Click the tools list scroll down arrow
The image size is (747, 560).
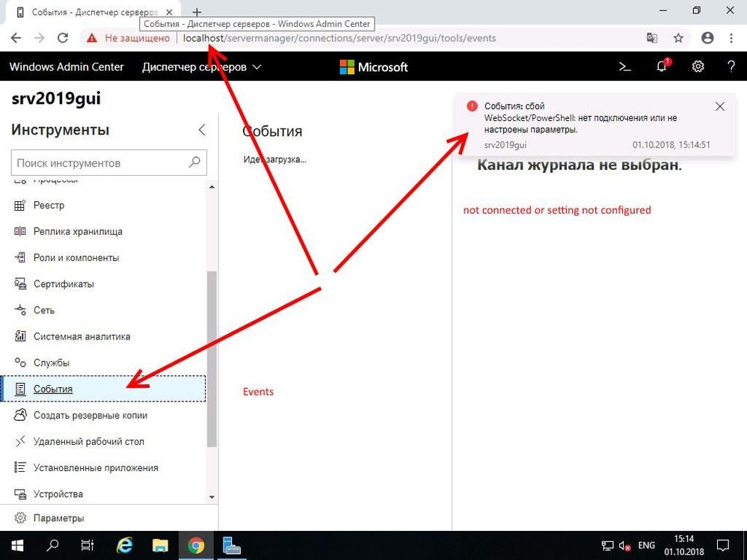coord(212,497)
